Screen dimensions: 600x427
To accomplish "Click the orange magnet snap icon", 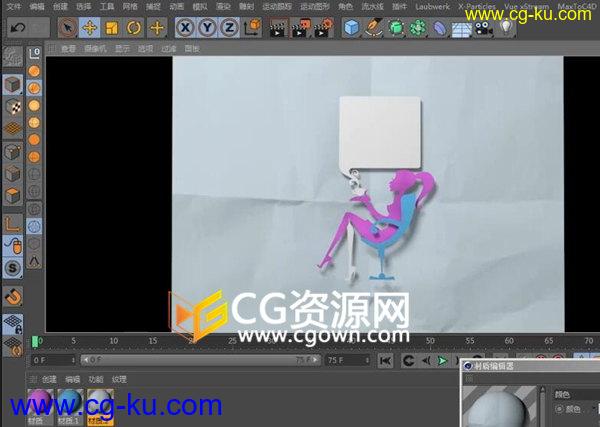I will pyautogui.click(x=13, y=296).
